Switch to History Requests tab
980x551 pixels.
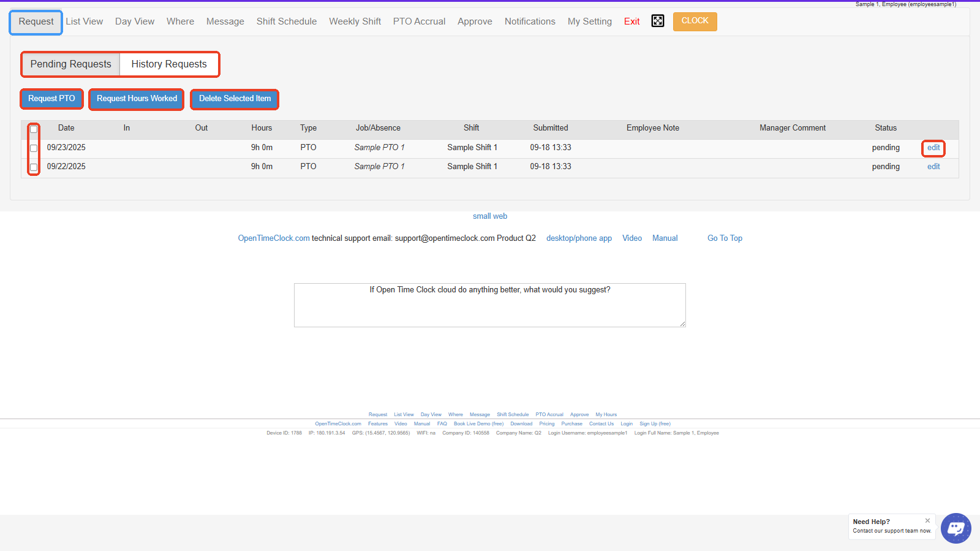pyautogui.click(x=169, y=64)
